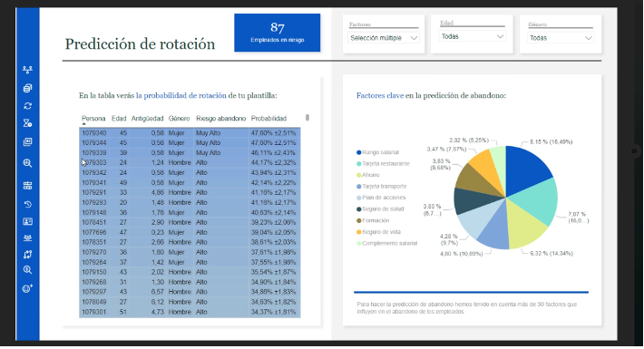Click probability value 43,94% ±2,31%
The width and height of the screenshot is (644, 349).
pyautogui.click(x=273, y=173)
